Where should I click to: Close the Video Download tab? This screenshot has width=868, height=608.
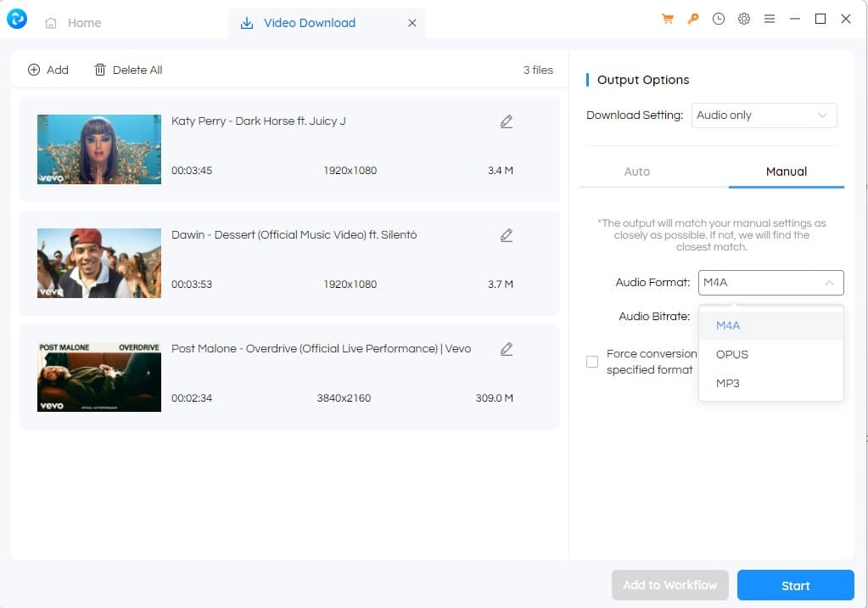point(412,23)
